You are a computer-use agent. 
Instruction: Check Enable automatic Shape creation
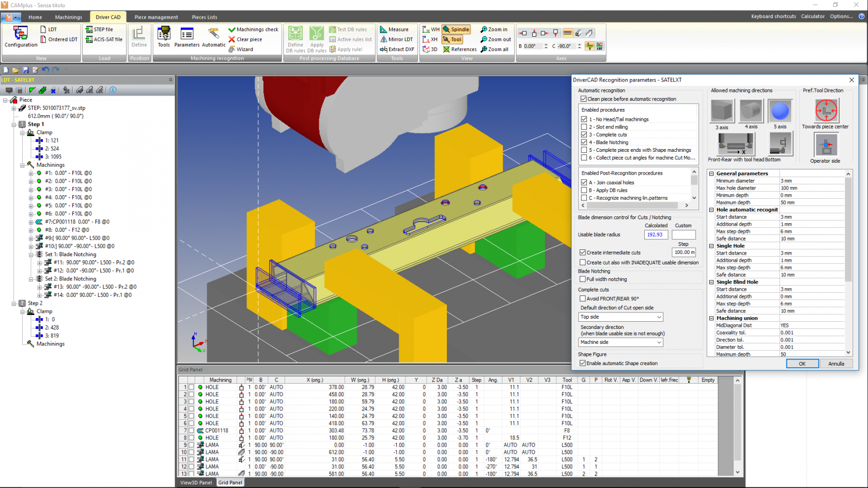[x=583, y=363]
